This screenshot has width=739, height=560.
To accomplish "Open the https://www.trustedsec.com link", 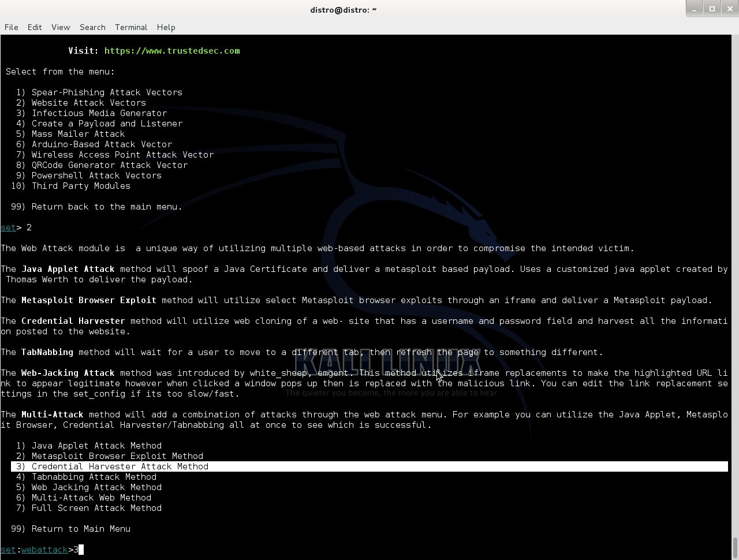I will click(172, 51).
